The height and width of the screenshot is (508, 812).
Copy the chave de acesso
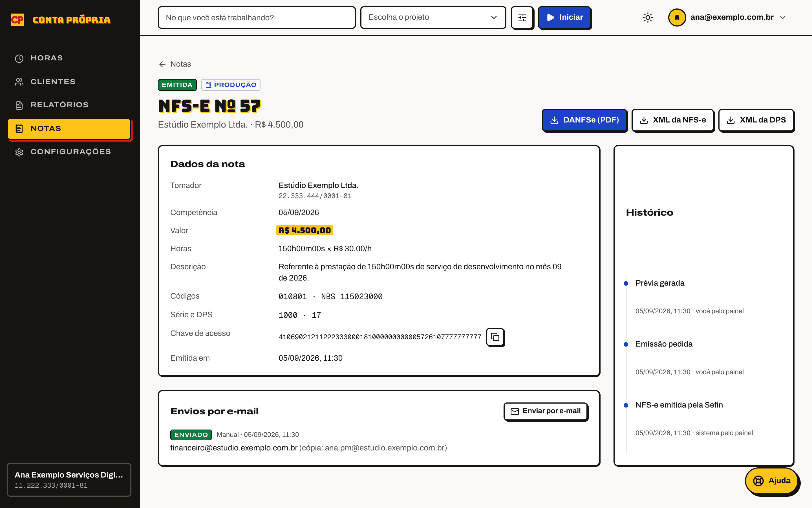pyautogui.click(x=495, y=337)
